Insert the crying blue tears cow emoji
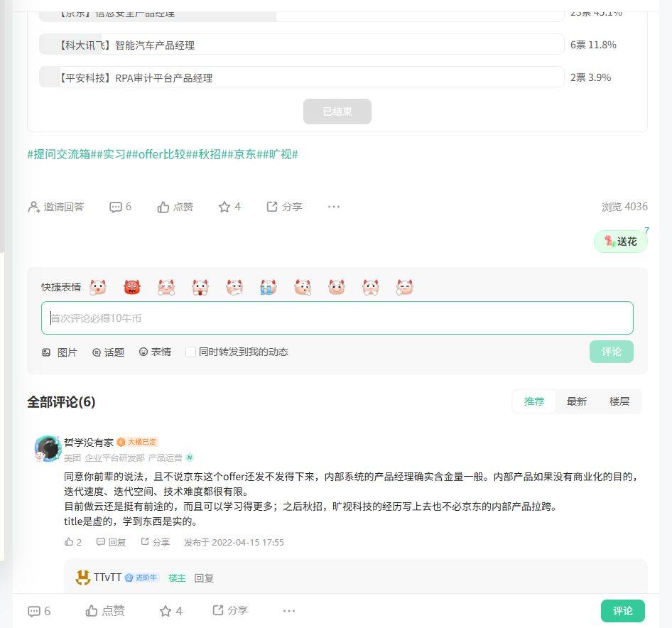This screenshot has height=628, width=672. (269, 287)
